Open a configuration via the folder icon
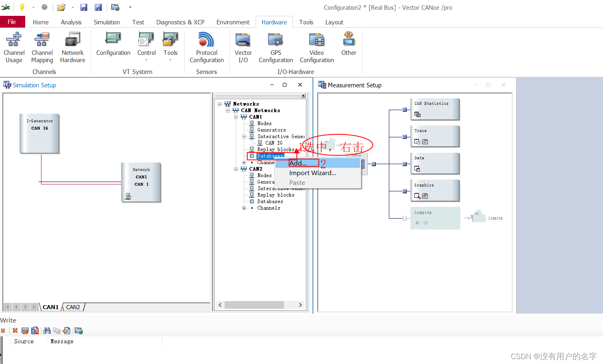The height and width of the screenshot is (364, 603). coord(61,7)
